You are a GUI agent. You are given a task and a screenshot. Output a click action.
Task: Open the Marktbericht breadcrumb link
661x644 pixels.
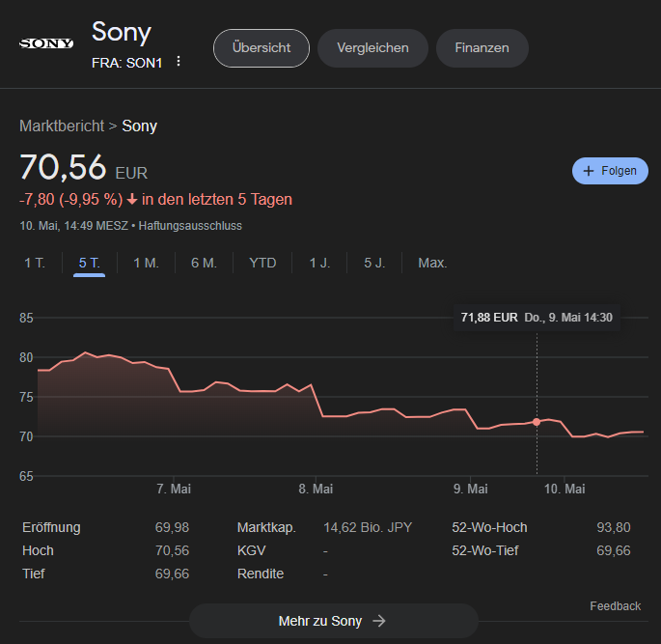coord(62,126)
